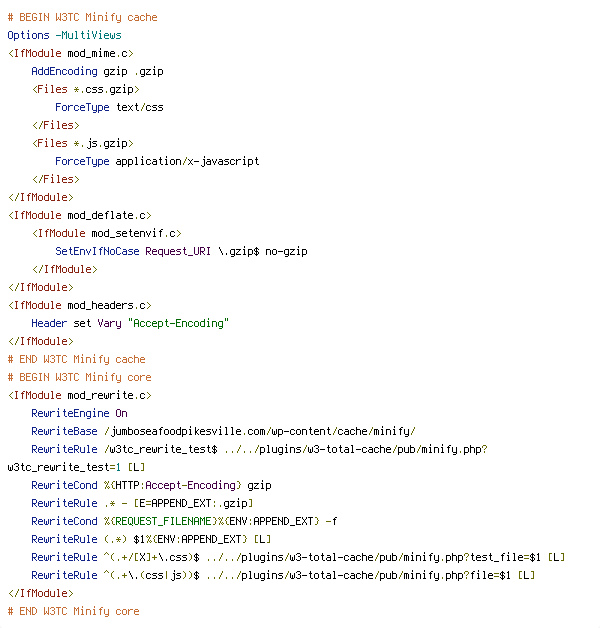Image resolution: width=600 pixels, height=628 pixels.
Task: Click the BEGIN W3TC Minify cache comment
Action: [83, 18]
